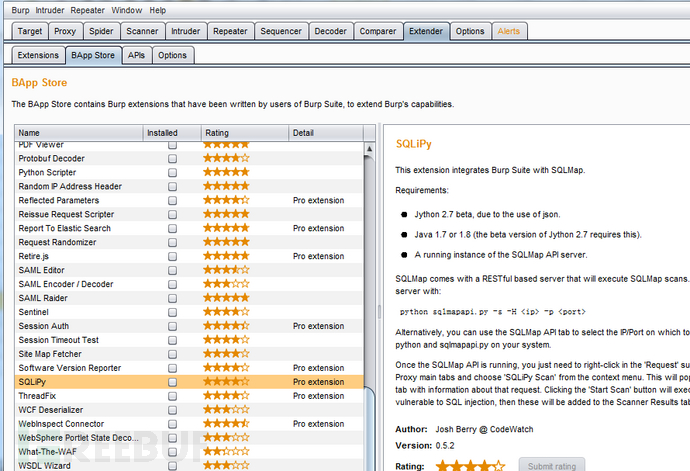Image resolution: width=690 pixels, height=471 pixels.
Task: Click Pro extension detail for Retire.js
Action: pyautogui.click(x=319, y=256)
